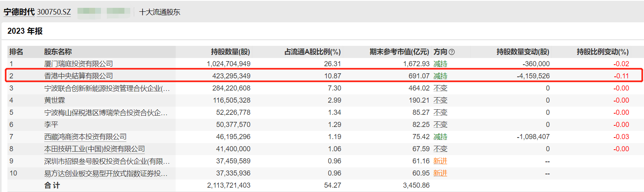Click 新进 link for 深圳市招银叁号 row
This screenshot has height=192, width=644.
click(441, 161)
